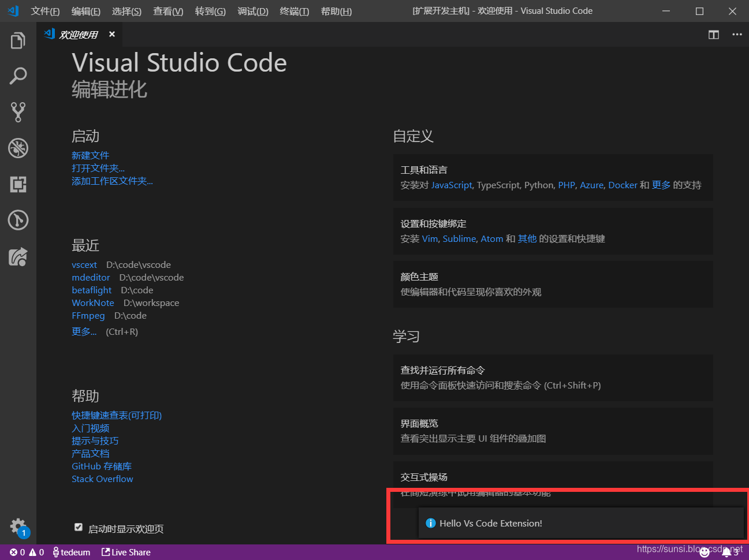The image size is (749, 560).
Task: Open the 调试(D) menu
Action: tap(253, 11)
